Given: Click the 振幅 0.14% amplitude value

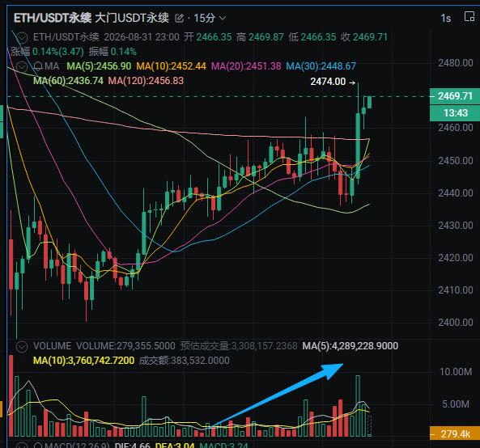Looking at the screenshot, I should coord(113,52).
